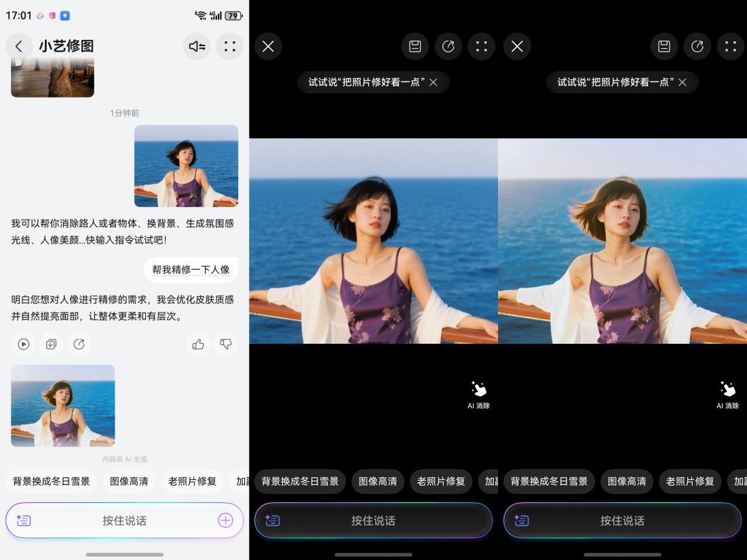
Task: Tap the 背景换成冬日雪景 chip in the light chat panel
Action: coord(52,481)
